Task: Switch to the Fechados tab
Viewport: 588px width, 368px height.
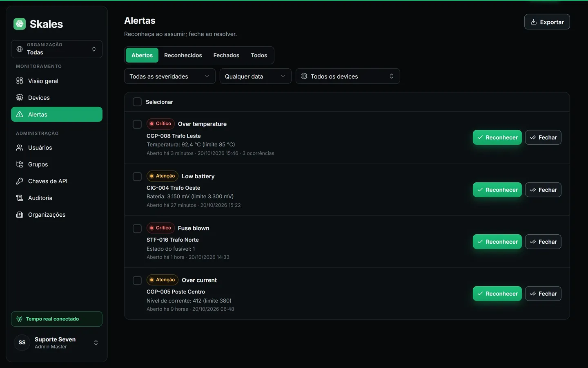Action: pyautogui.click(x=226, y=55)
